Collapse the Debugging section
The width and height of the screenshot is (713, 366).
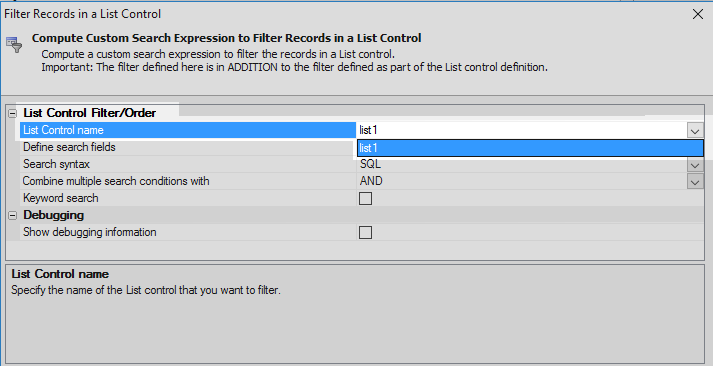tap(13, 216)
